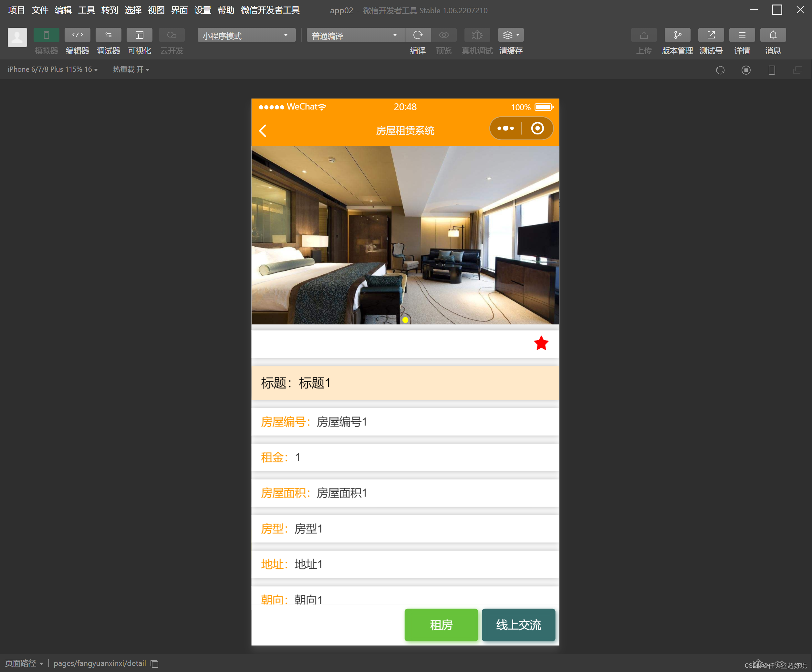Click the user avatar icon
Screen dimensions: 812x672
[17, 37]
